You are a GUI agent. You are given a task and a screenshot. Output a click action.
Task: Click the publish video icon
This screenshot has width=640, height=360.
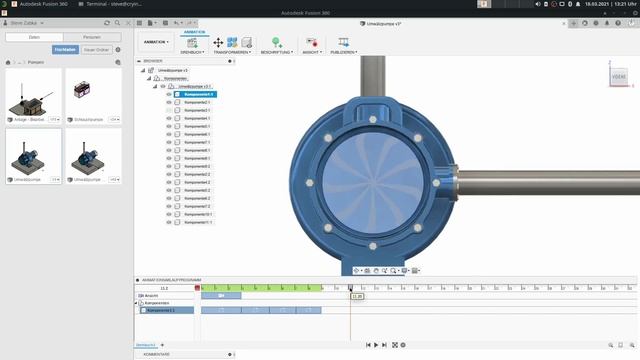point(343,42)
